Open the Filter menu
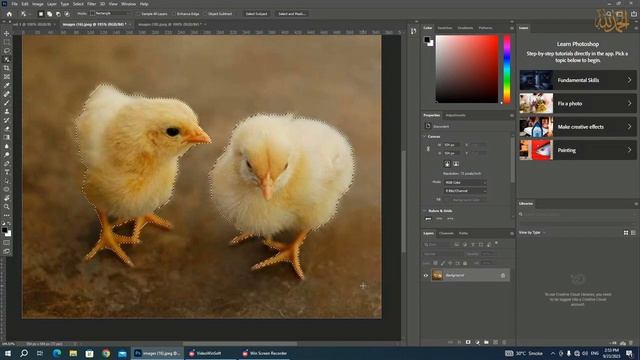 (x=91, y=4)
